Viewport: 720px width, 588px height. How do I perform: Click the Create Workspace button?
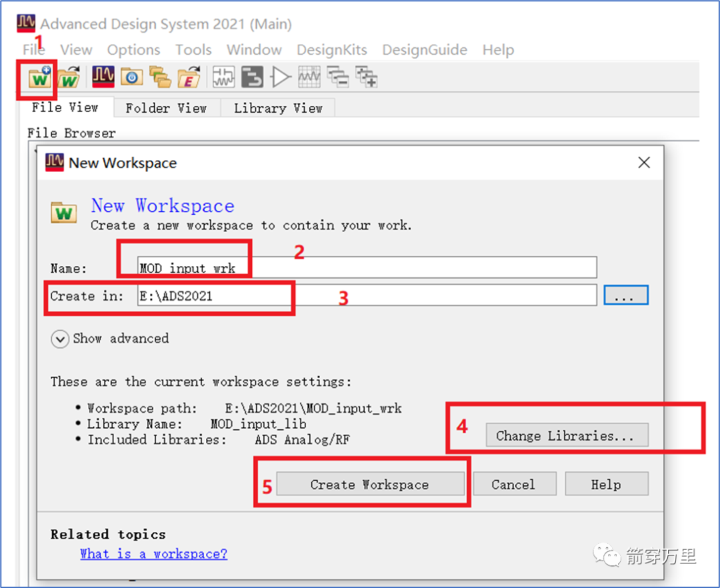pos(370,484)
